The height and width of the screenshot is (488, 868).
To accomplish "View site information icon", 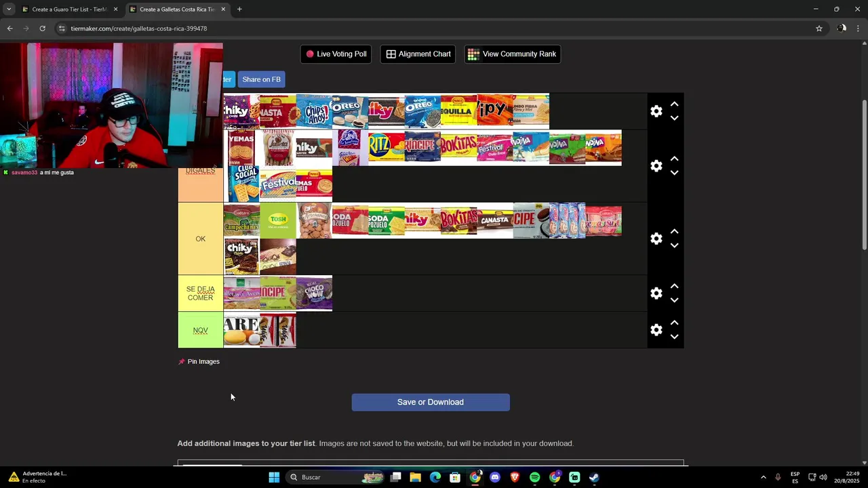I will (x=62, y=28).
